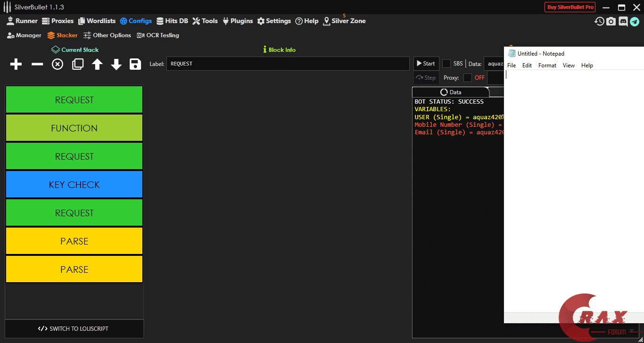Open the Format menu in Notepad
The width and height of the screenshot is (644, 343).
click(547, 65)
